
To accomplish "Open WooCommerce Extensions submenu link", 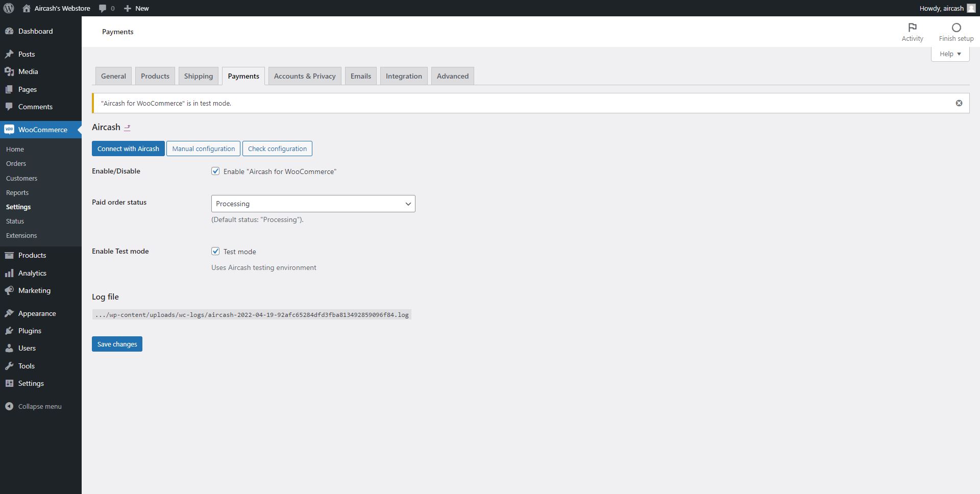I will [x=21, y=235].
